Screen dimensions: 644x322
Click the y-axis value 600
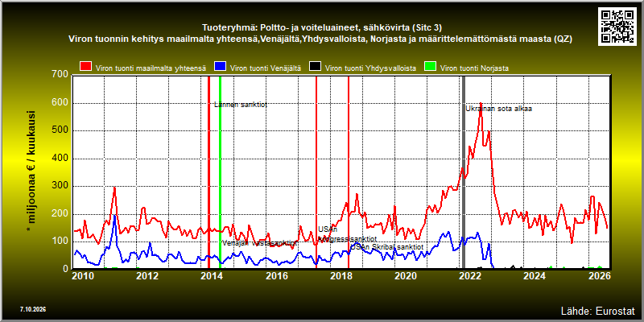coord(60,103)
